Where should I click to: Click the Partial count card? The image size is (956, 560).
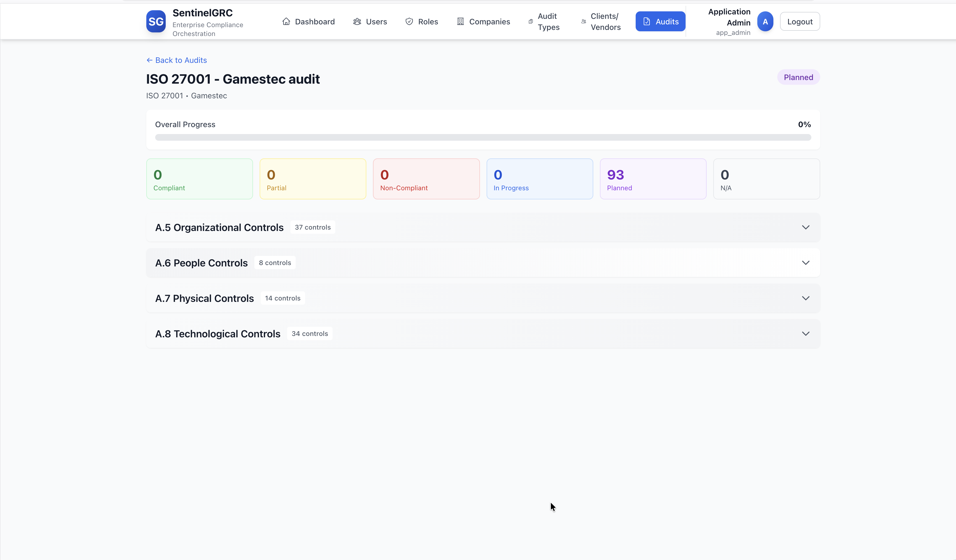pyautogui.click(x=313, y=179)
